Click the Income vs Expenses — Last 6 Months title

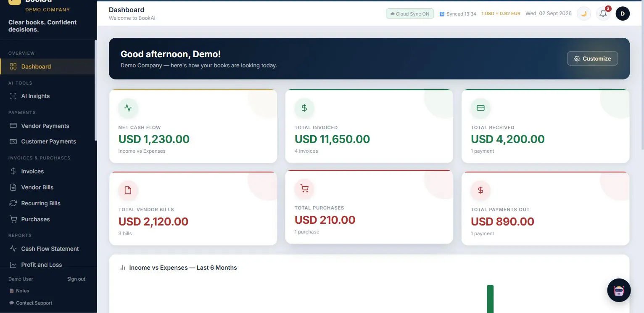pos(183,268)
